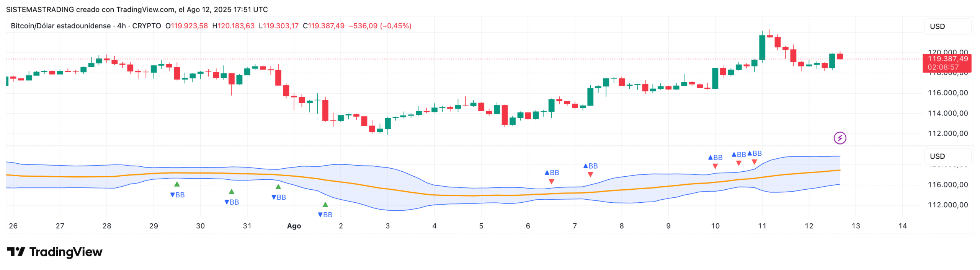Click the green triangle signal near day 29
This screenshot has width=980, height=270.
[x=177, y=184]
